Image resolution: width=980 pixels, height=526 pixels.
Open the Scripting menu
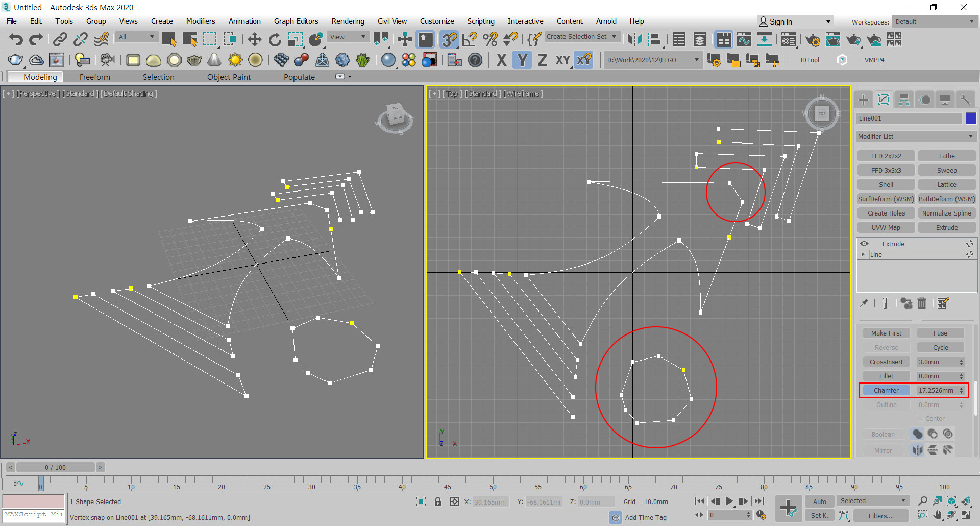[x=481, y=21]
